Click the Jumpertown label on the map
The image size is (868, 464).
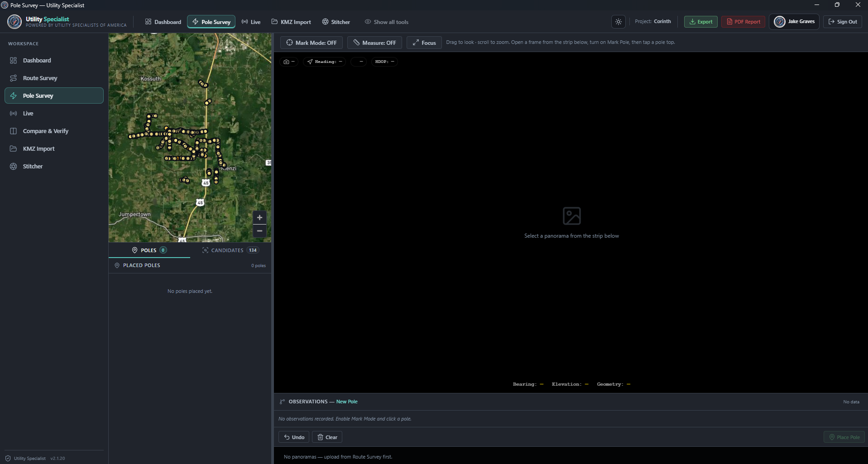tap(134, 214)
